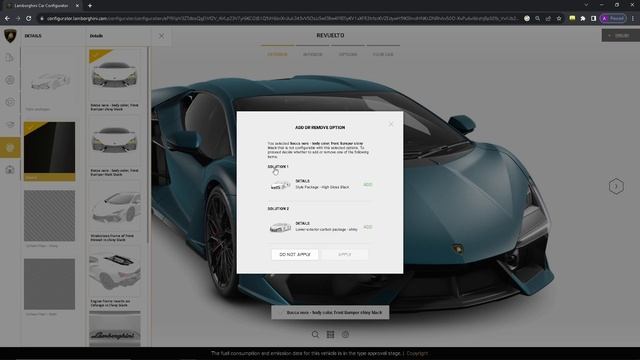Select second front bumper matt black thumbnail

click(115, 140)
